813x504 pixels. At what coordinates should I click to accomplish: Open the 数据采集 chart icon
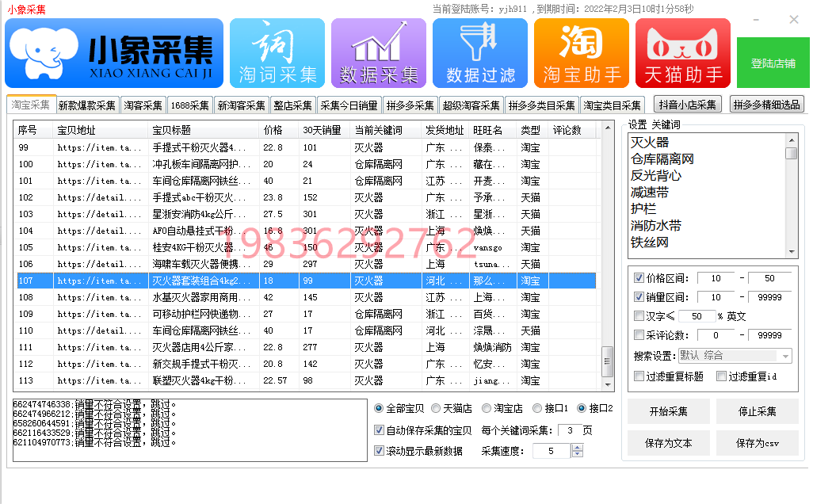[x=379, y=53]
